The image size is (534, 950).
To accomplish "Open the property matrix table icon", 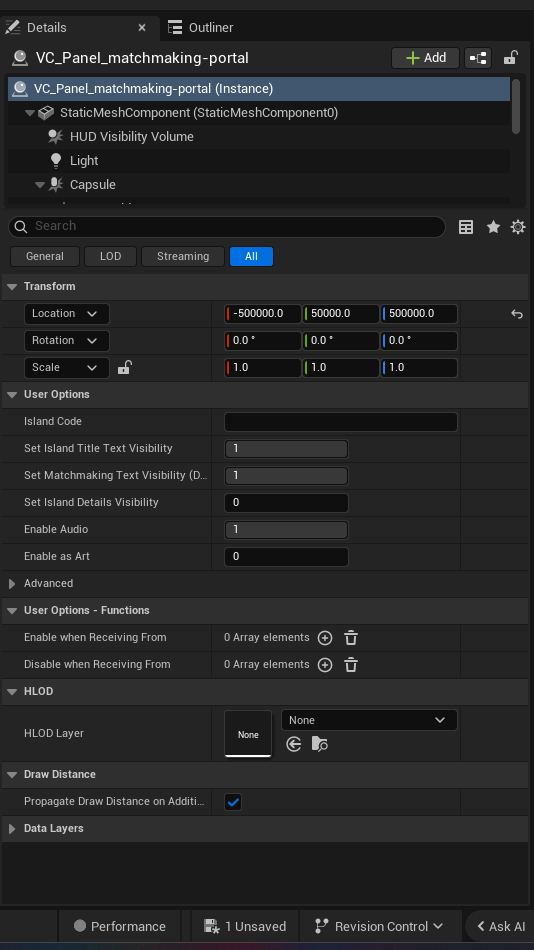I will (466, 227).
